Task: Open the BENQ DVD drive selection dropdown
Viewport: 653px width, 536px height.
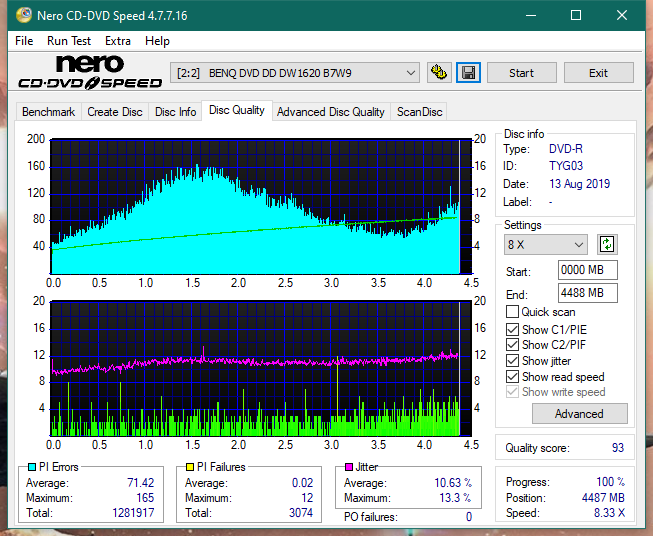Action: [x=295, y=73]
